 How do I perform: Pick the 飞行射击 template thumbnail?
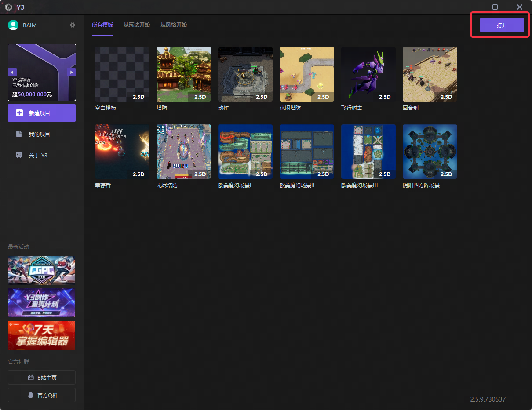pyautogui.click(x=368, y=74)
